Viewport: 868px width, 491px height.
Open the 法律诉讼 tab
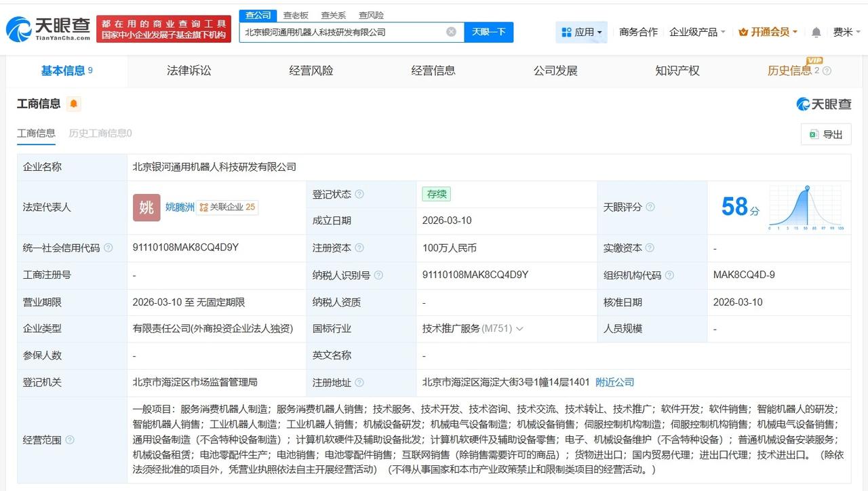(x=189, y=70)
